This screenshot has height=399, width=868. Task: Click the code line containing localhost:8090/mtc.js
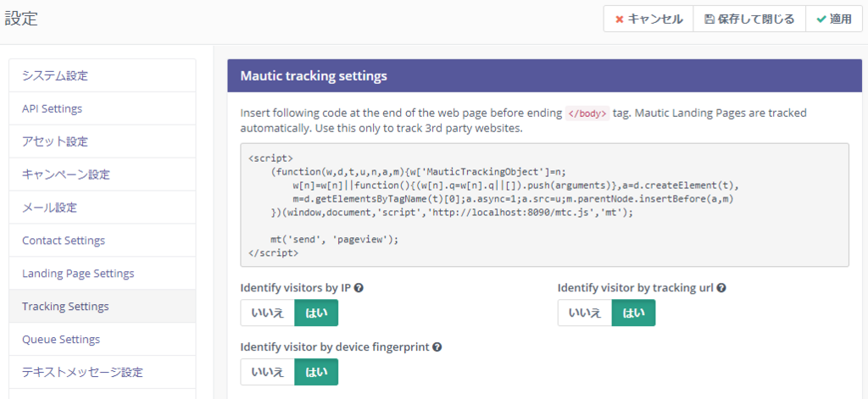coord(452,212)
